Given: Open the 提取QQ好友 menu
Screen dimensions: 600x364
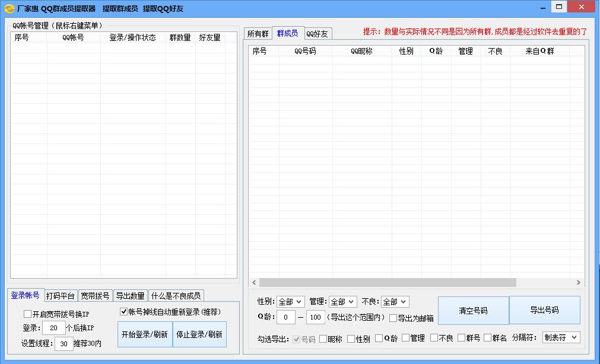Looking at the screenshot, I should click(164, 8).
